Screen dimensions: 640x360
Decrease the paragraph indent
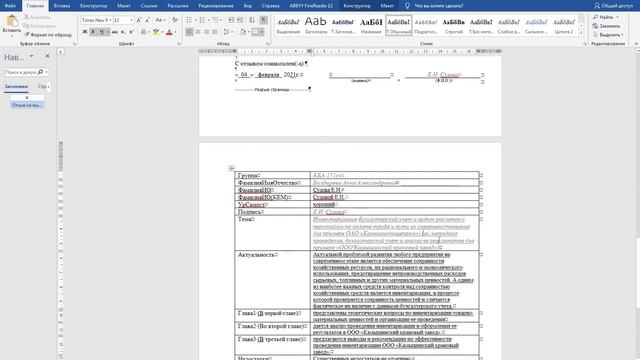click(x=231, y=20)
